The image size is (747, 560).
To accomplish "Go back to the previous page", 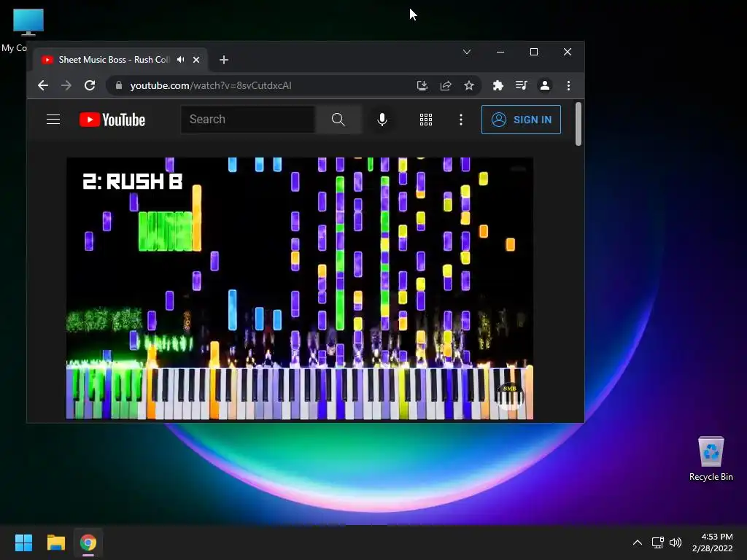I will [x=43, y=86].
